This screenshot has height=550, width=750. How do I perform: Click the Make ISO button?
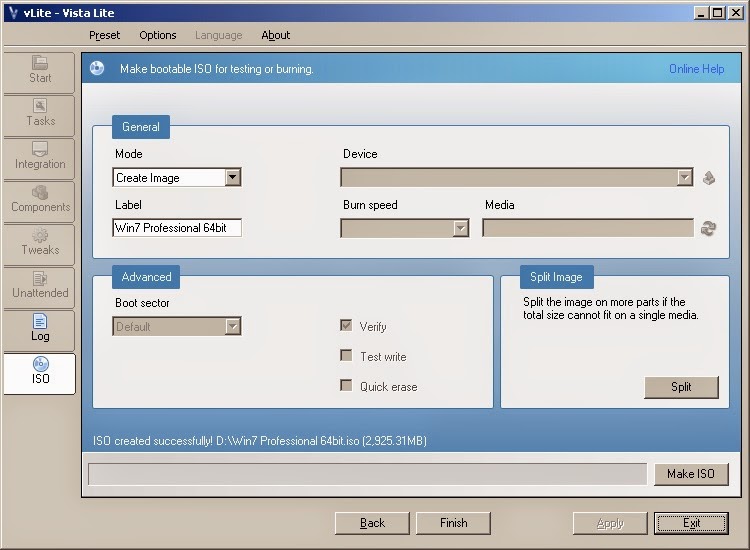point(691,474)
